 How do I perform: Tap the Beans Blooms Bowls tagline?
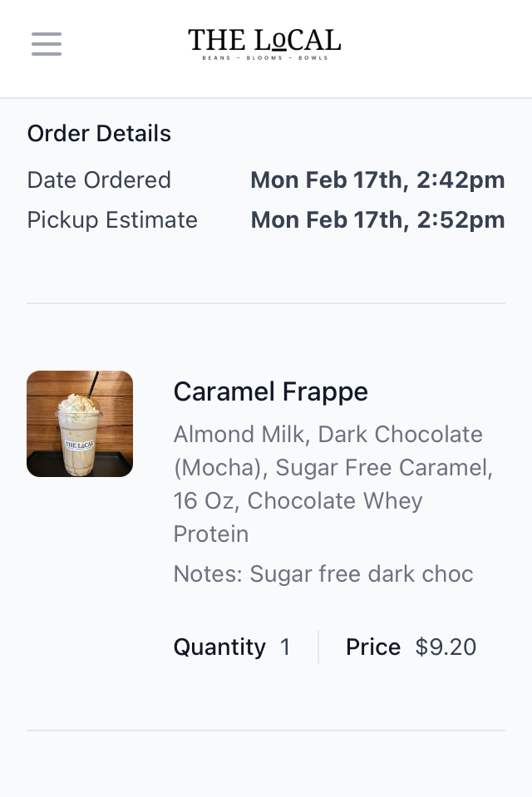(264, 58)
